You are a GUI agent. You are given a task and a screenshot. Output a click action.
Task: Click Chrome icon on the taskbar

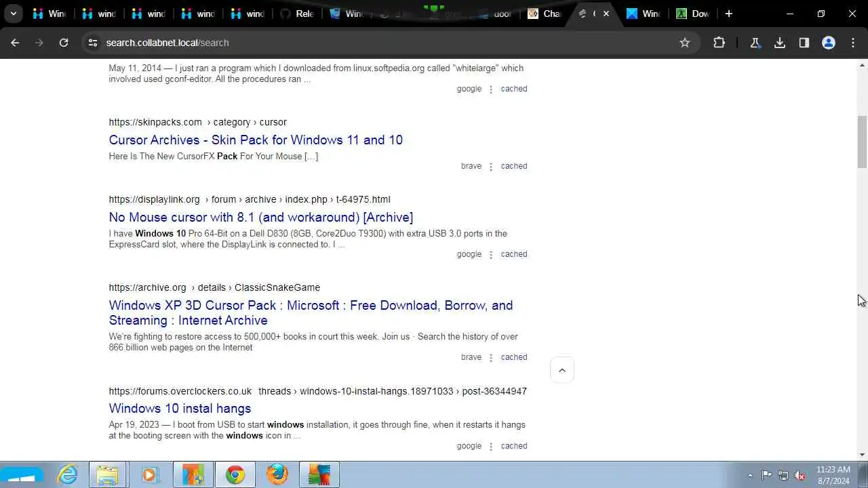[235, 475]
